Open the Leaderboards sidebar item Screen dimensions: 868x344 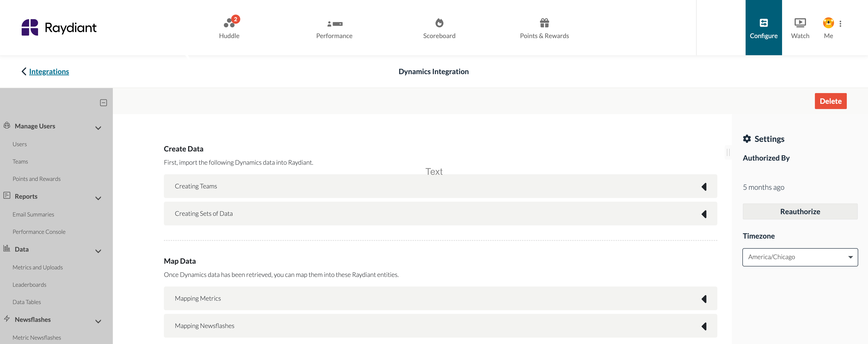point(29,285)
